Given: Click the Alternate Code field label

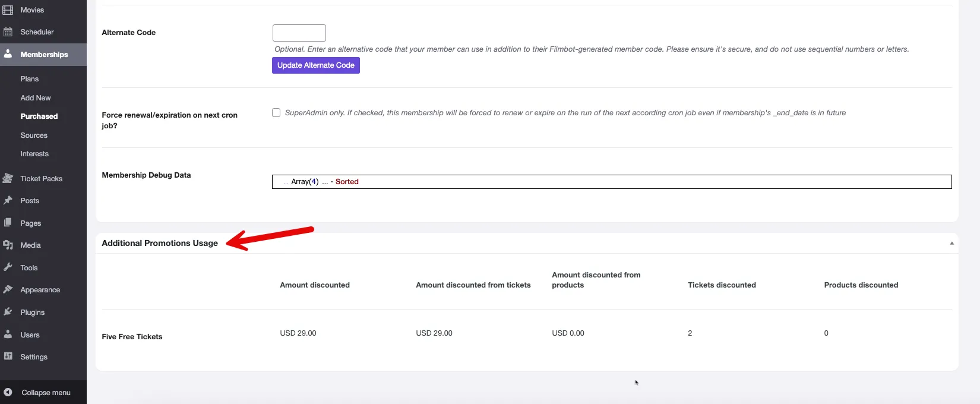Looking at the screenshot, I should [128, 33].
